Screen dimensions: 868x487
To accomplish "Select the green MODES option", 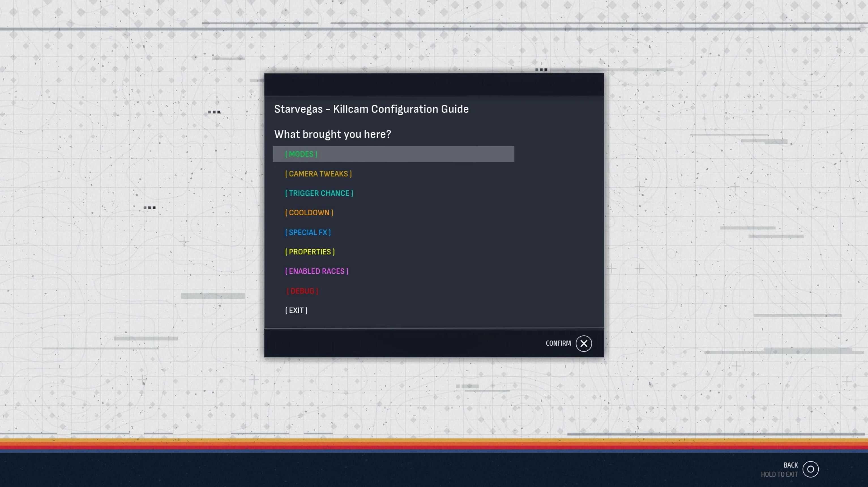I will tap(301, 154).
